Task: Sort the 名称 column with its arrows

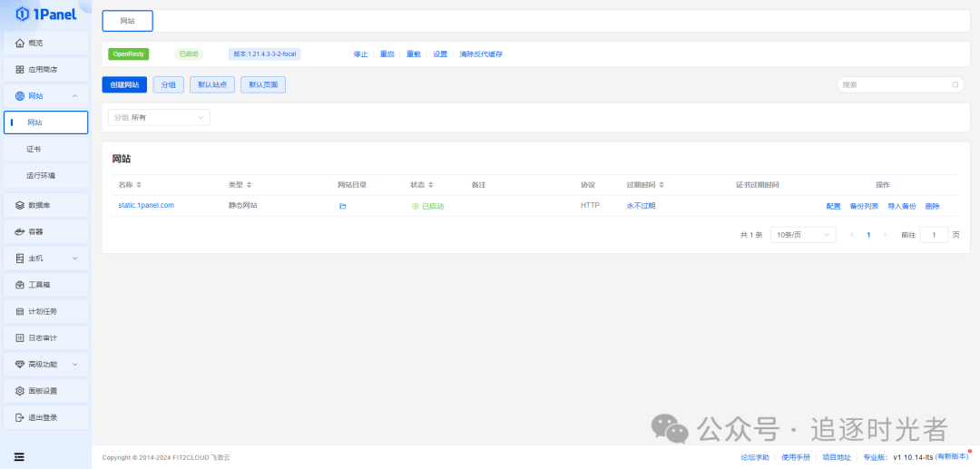Action: pos(139,185)
